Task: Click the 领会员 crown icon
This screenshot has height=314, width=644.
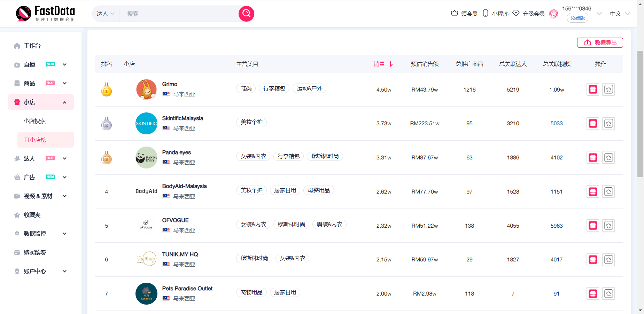Action: click(454, 13)
